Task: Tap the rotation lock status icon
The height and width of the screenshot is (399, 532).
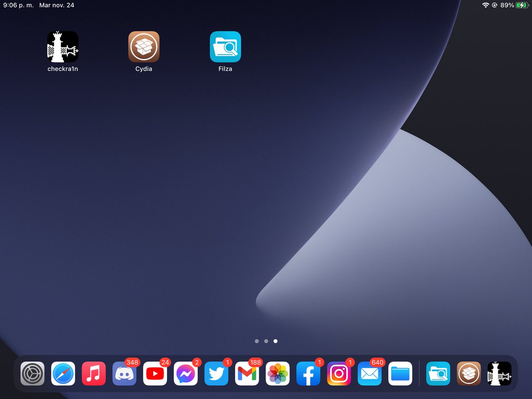Action: (494, 5)
